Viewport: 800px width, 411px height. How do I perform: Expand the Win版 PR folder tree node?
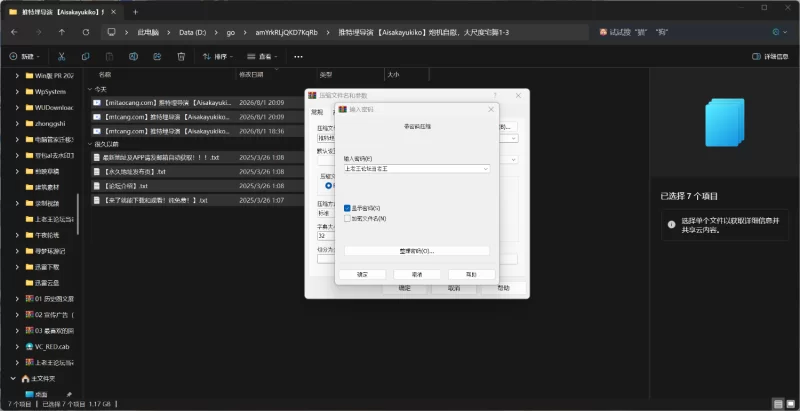[x=17, y=75]
